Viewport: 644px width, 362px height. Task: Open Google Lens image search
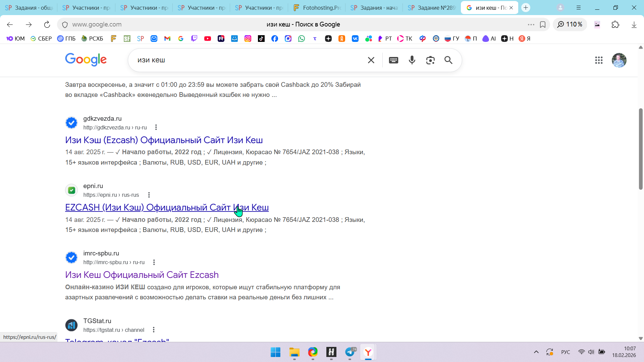coord(430,60)
